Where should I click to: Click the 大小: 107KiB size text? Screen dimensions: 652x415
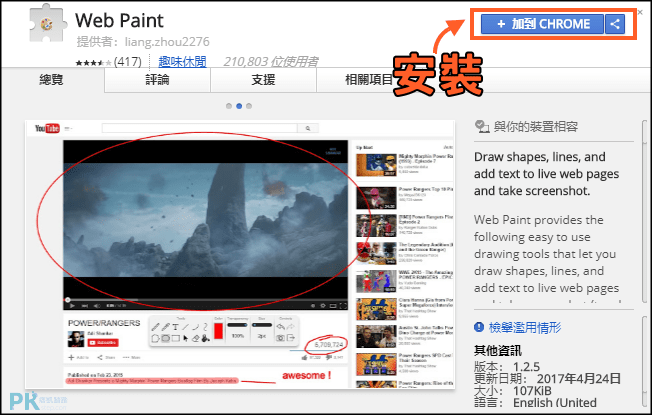point(512,391)
